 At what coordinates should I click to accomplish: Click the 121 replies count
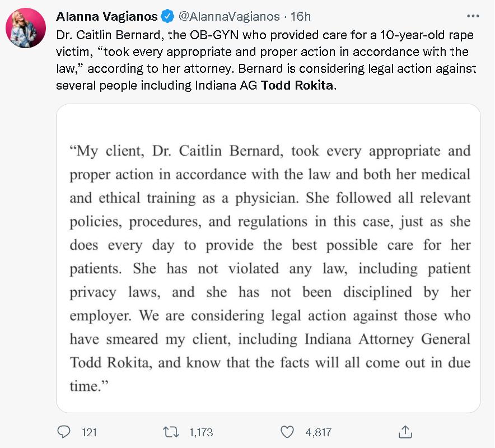pyautogui.click(x=89, y=432)
